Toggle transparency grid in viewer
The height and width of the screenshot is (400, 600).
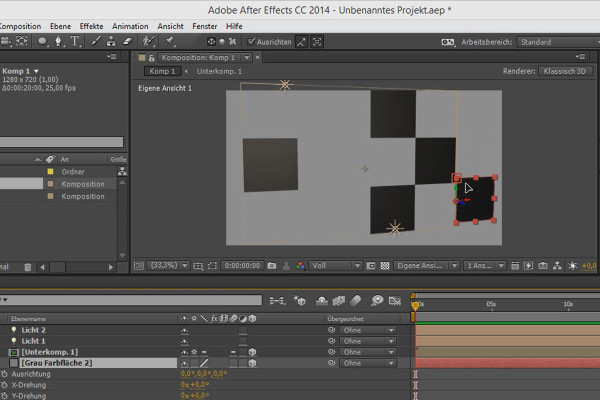coord(385,266)
